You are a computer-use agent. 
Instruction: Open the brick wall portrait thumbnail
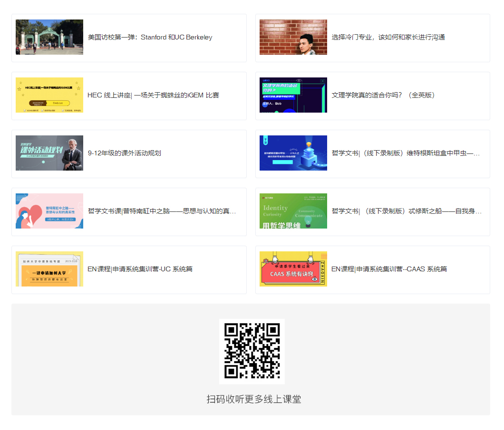pos(293,37)
